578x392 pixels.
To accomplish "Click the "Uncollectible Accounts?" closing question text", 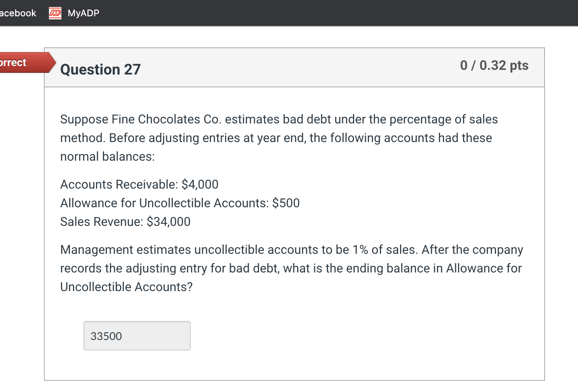I will coord(127,287).
